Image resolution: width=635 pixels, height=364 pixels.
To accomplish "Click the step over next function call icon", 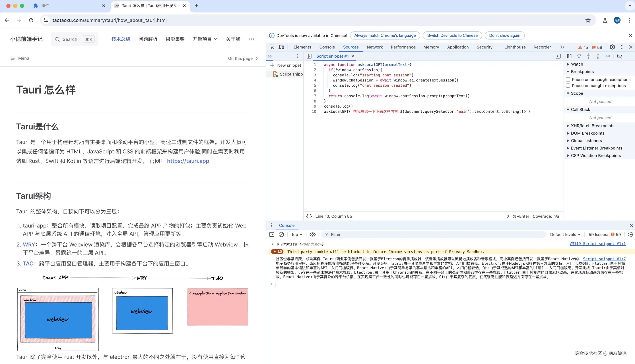I will tap(579, 56).
